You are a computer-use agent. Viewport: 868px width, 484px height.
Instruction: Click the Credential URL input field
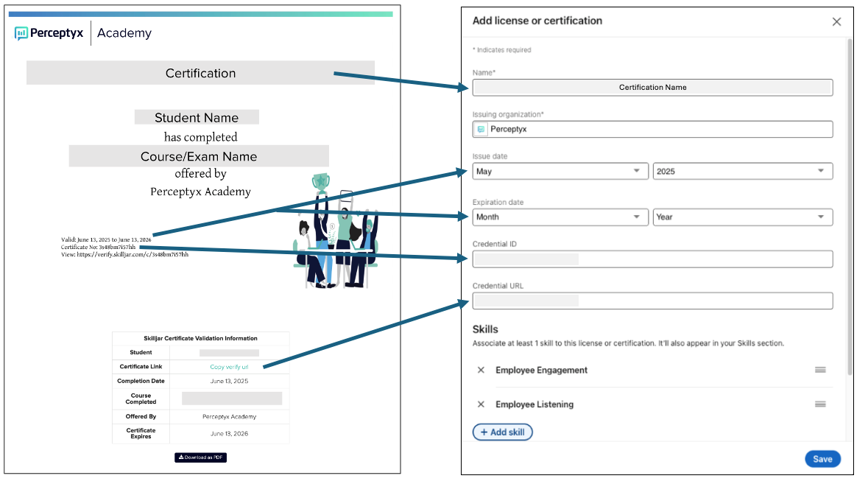(x=652, y=301)
